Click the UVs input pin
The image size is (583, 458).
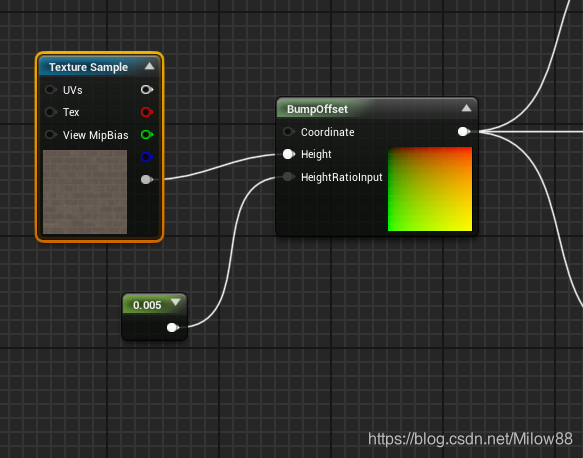click(x=51, y=90)
